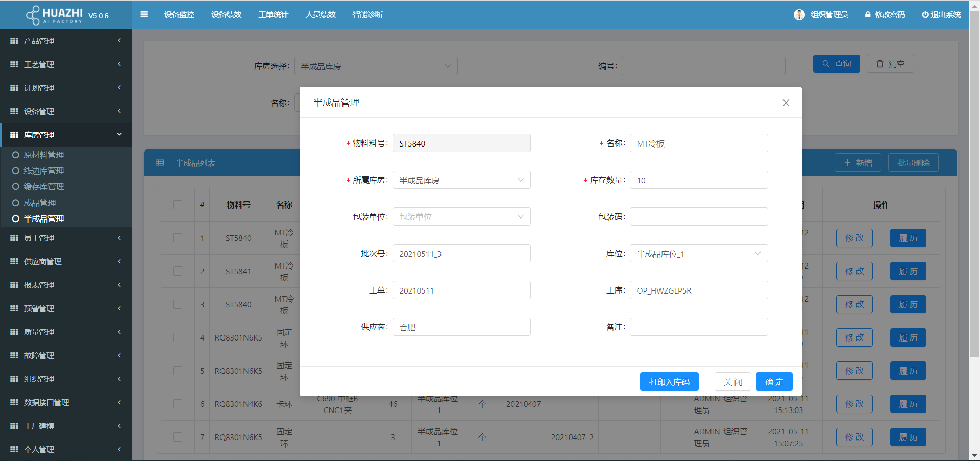Click the 新增 button

click(x=858, y=163)
